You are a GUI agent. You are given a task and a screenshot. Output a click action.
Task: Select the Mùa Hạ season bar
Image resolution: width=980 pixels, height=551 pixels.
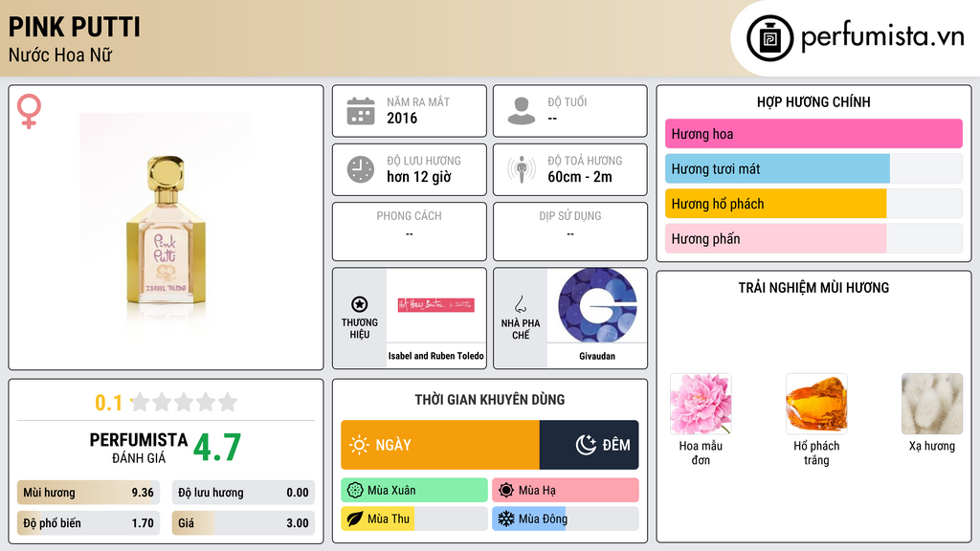[x=566, y=491]
